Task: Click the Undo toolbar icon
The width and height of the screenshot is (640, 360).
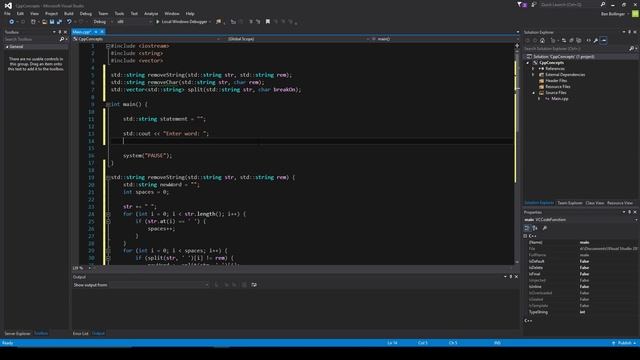Action: 69,22
